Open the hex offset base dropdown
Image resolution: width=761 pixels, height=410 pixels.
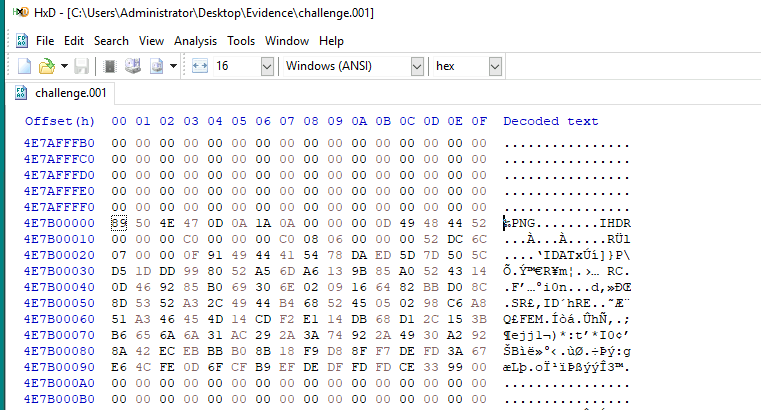(495, 66)
